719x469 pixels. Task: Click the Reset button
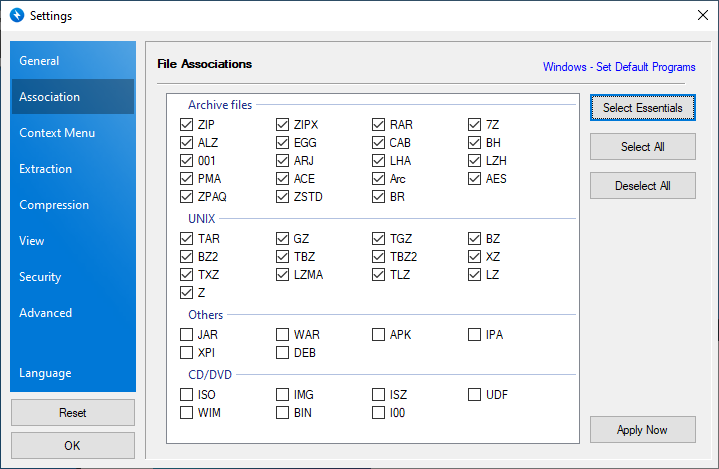pos(72,412)
